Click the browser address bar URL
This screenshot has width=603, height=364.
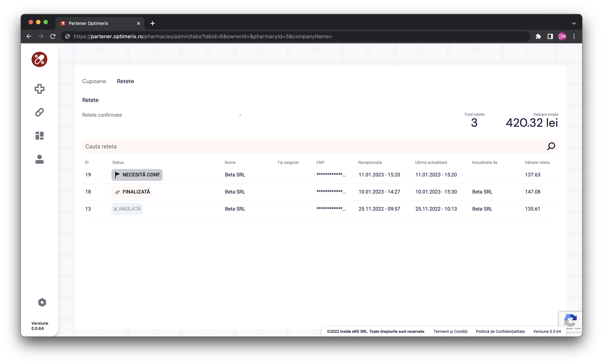(203, 36)
